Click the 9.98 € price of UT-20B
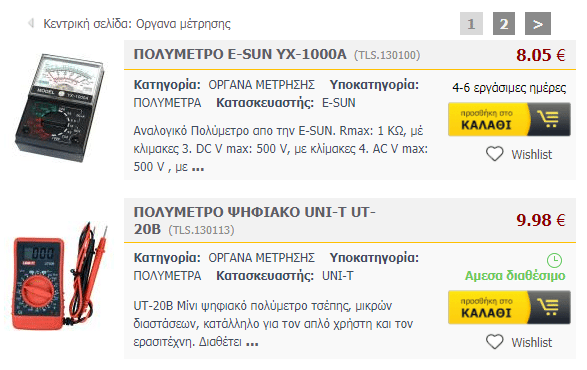The width and height of the screenshot is (587, 370). point(541,220)
